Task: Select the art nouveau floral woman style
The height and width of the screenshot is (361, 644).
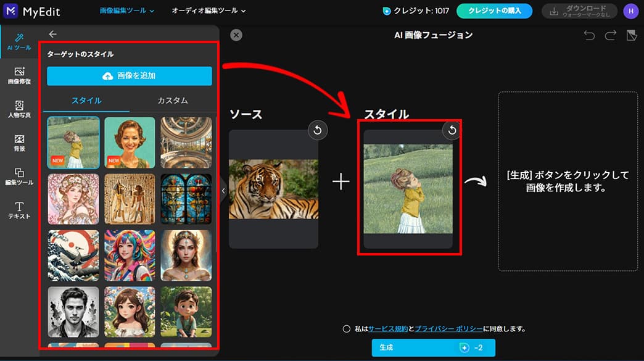Action: pyautogui.click(x=73, y=199)
